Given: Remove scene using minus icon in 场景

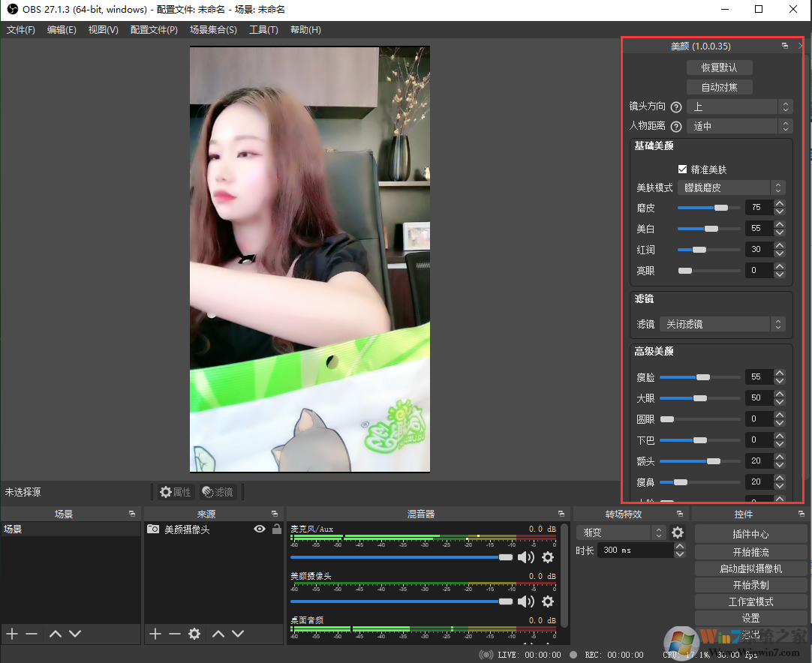Looking at the screenshot, I should coord(32,634).
